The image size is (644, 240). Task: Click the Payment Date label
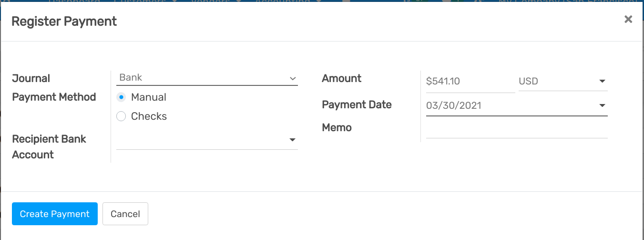357,105
